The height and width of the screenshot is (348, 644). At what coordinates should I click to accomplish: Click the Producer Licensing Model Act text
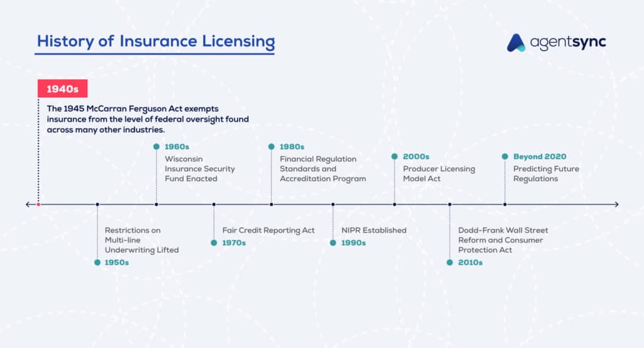[x=439, y=174]
